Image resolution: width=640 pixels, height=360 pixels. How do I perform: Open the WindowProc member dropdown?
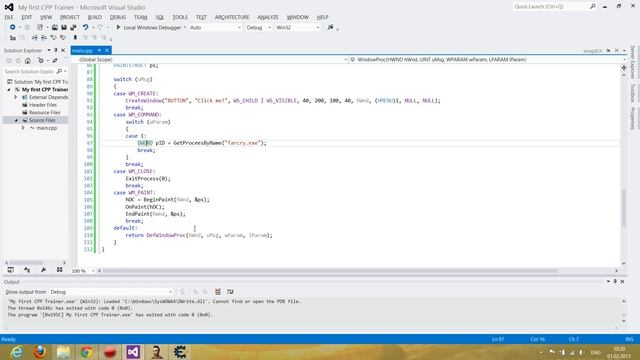(x=488, y=60)
